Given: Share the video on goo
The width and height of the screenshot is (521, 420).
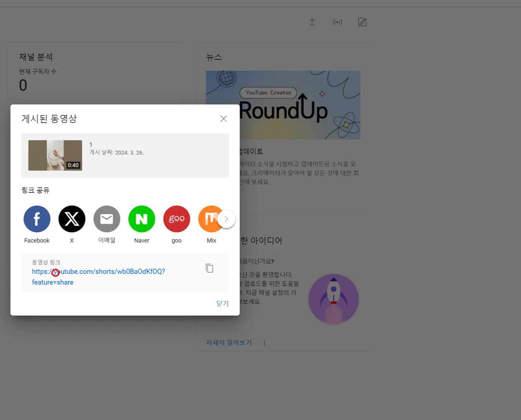Looking at the screenshot, I should 176,219.
